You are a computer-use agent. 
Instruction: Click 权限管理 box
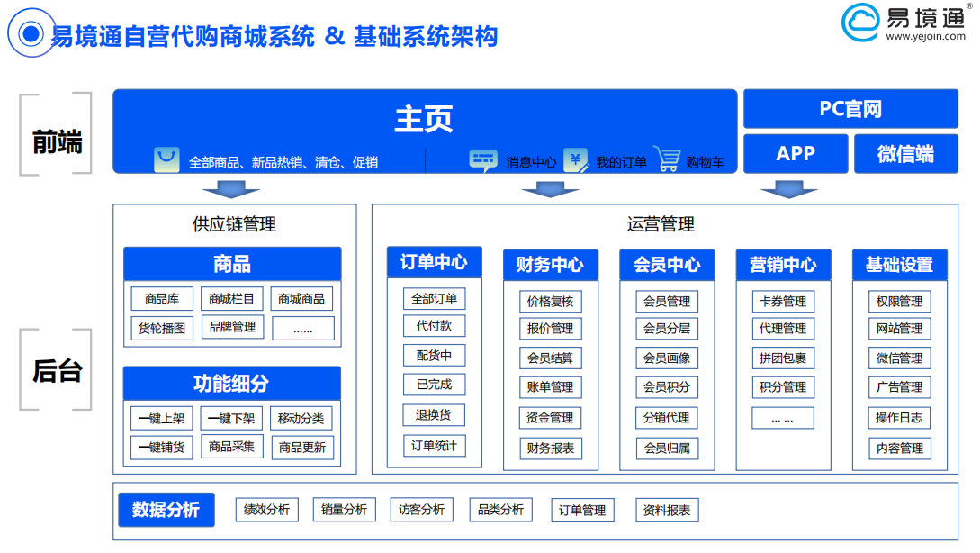[899, 302]
